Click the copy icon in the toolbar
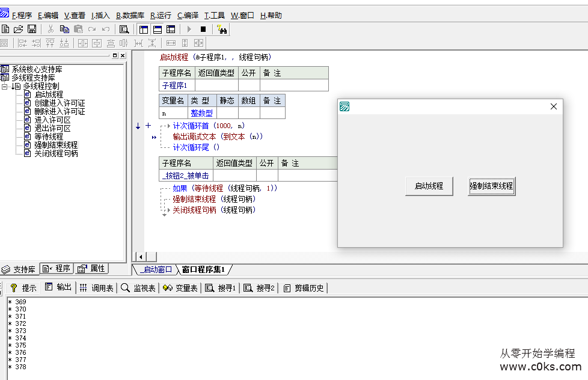 [x=64, y=29]
